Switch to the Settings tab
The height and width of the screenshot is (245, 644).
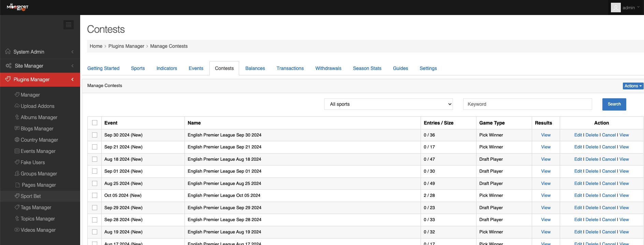pyautogui.click(x=428, y=68)
